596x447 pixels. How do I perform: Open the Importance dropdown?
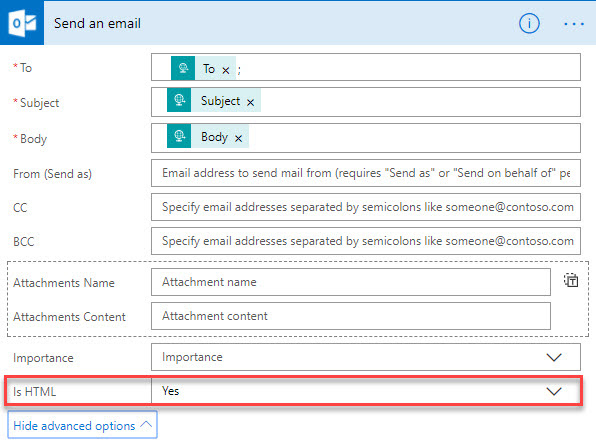coord(366,357)
